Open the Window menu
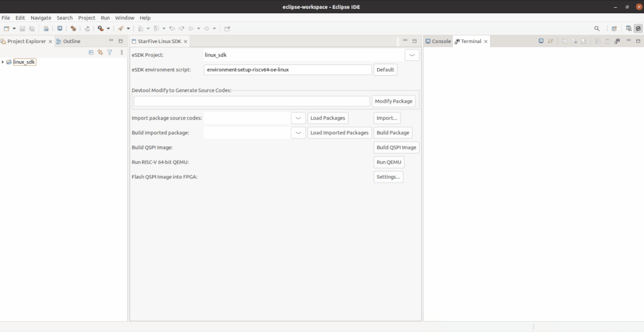 point(125,18)
